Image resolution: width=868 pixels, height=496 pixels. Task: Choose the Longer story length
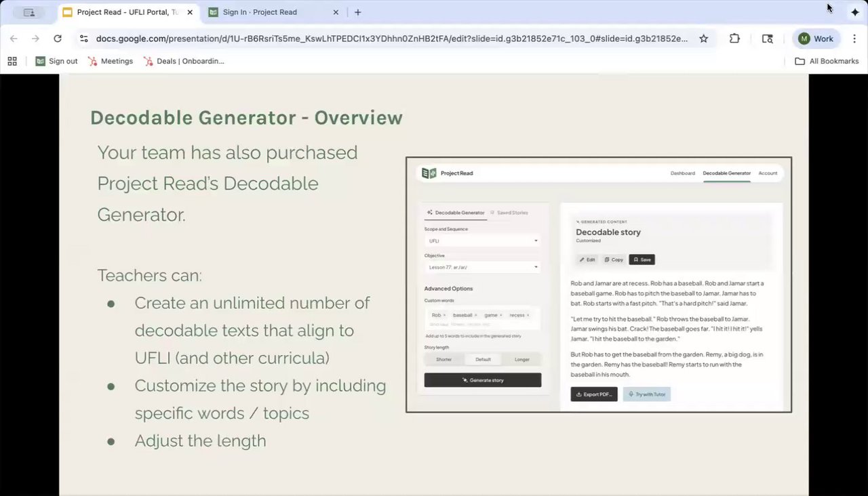[521, 359]
